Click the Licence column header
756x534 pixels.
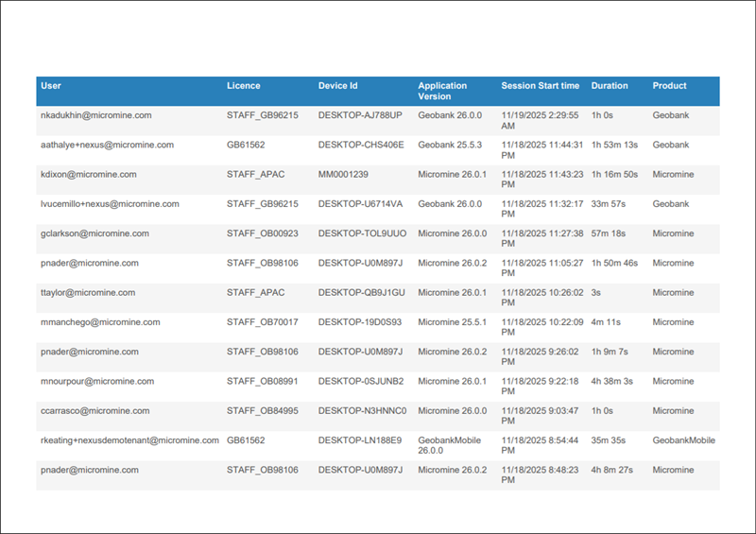coord(243,86)
